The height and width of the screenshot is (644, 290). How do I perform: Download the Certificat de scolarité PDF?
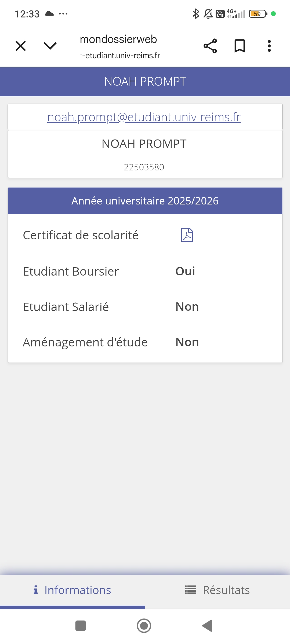click(187, 235)
